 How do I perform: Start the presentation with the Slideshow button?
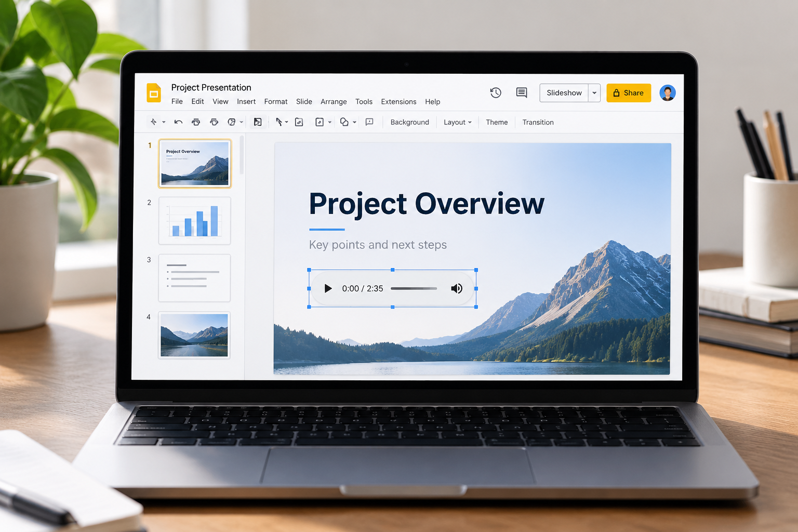click(x=564, y=93)
